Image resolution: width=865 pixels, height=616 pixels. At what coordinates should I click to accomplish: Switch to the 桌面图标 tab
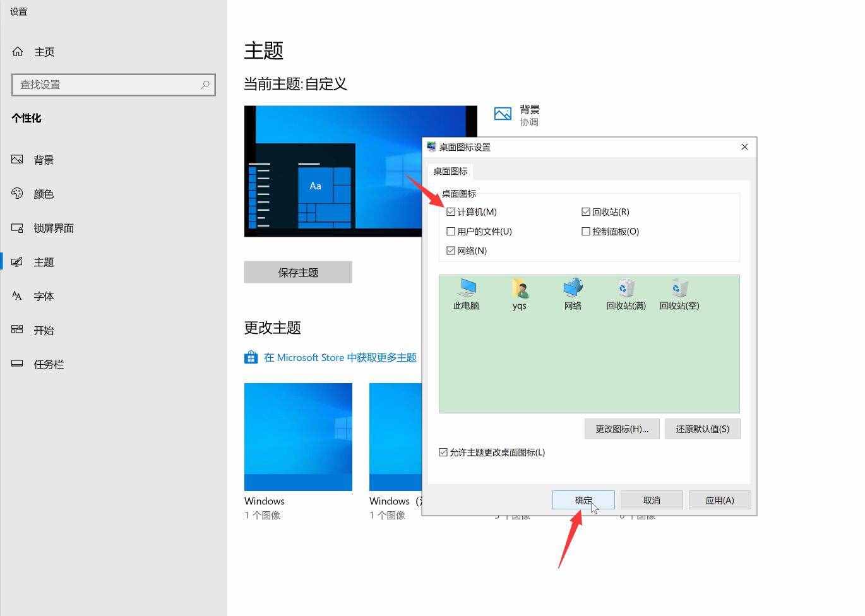coord(450,171)
